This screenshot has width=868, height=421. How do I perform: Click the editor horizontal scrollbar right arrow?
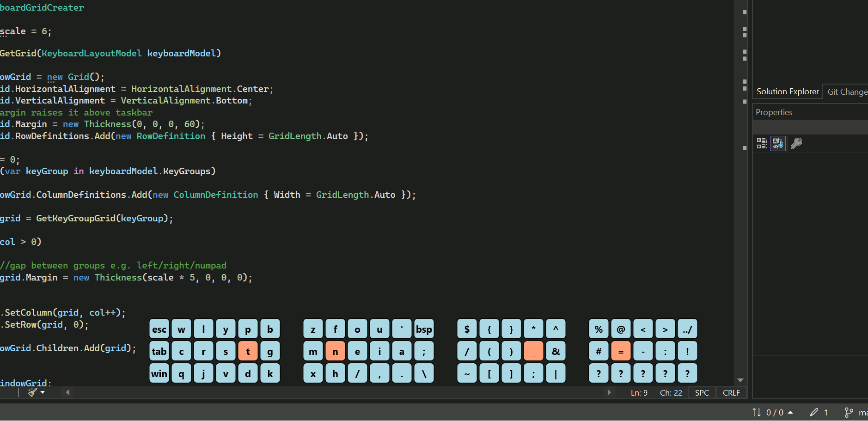(609, 392)
